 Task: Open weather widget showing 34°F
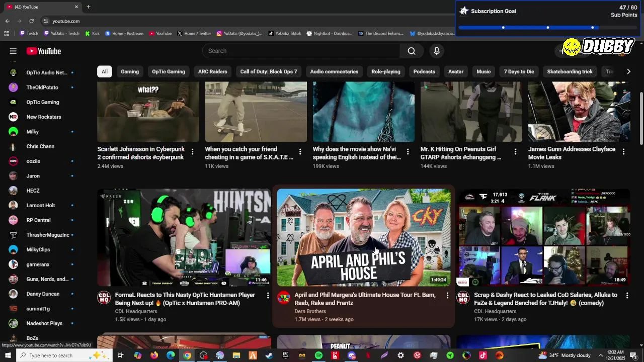pyautogui.click(x=565, y=355)
